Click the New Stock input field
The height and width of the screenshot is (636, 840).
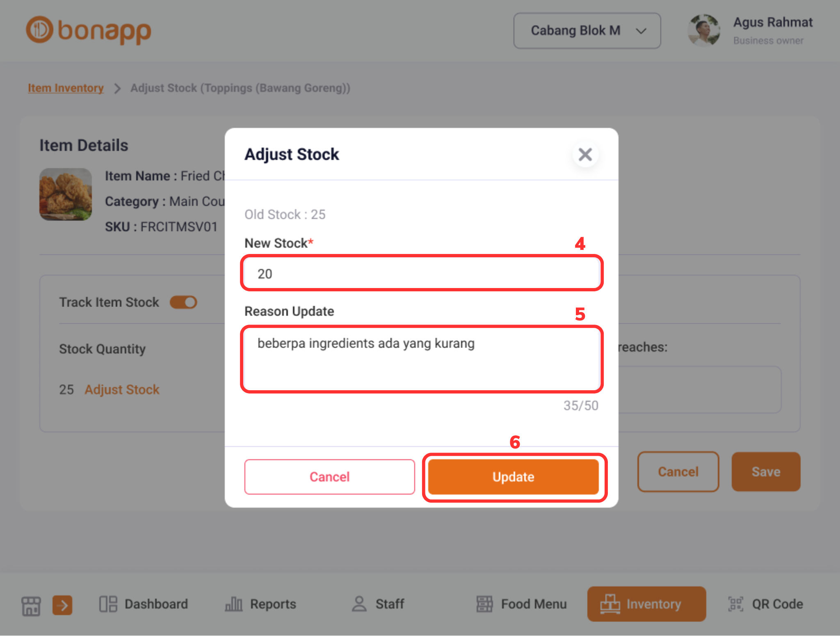422,273
